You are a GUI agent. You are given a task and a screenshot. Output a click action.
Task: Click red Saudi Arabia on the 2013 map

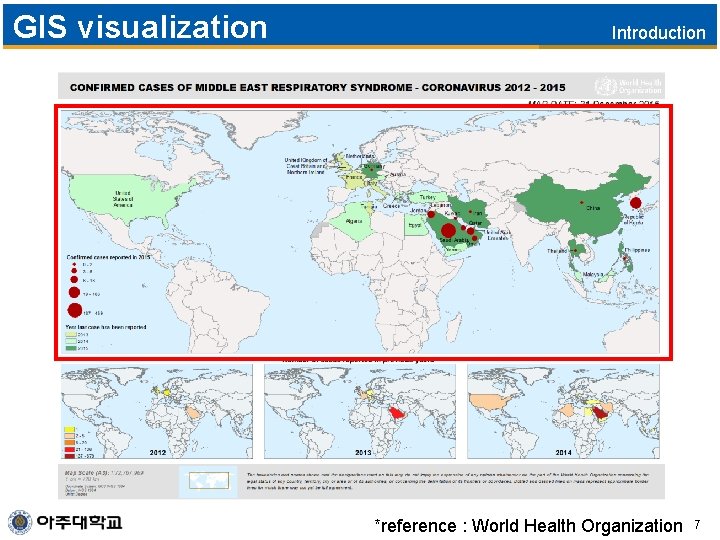coord(396,414)
